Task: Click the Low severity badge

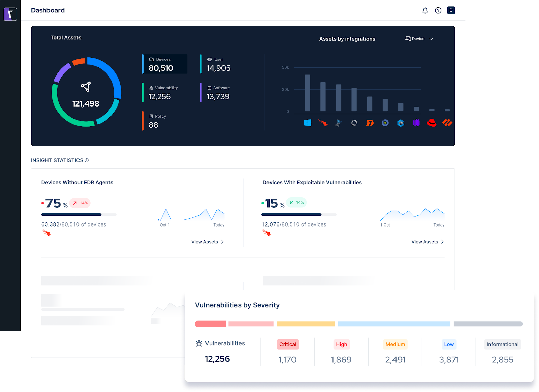Action: pyautogui.click(x=449, y=344)
